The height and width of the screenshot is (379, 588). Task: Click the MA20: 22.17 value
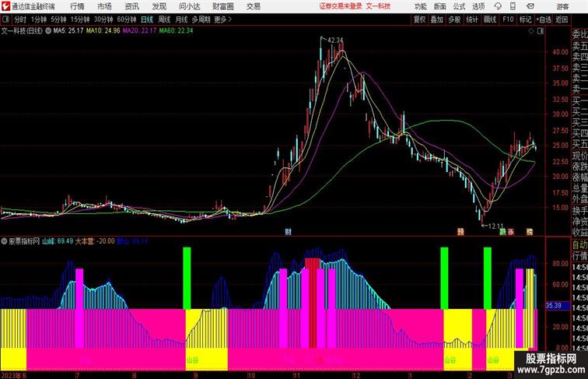pyautogui.click(x=139, y=31)
